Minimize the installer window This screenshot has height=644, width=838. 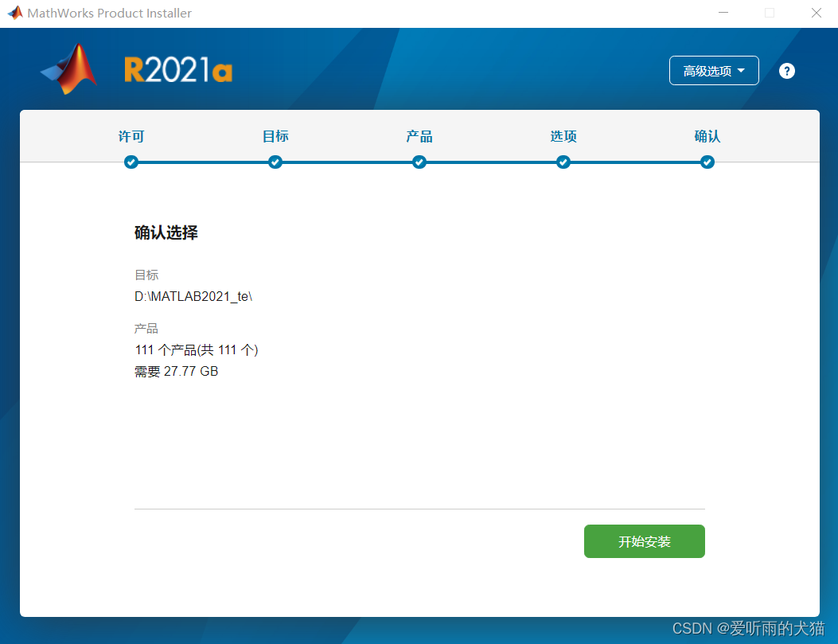pyautogui.click(x=723, y=13)
